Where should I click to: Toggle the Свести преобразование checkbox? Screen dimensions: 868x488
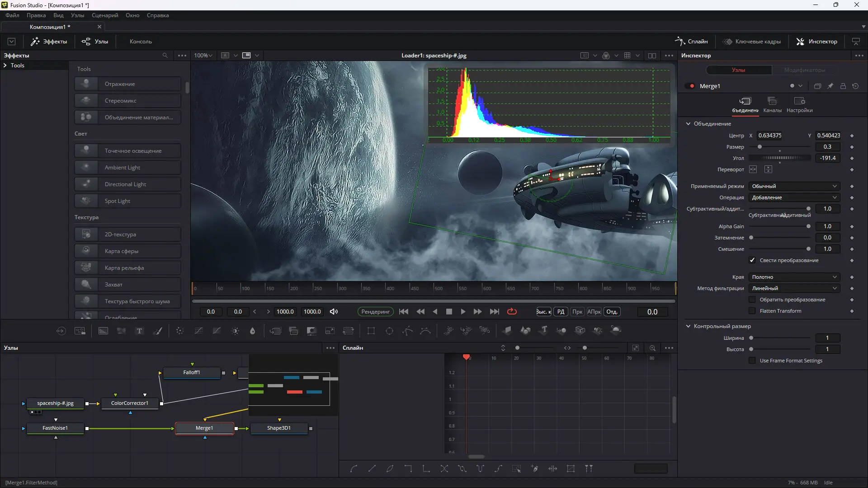[x=752, y=260]
